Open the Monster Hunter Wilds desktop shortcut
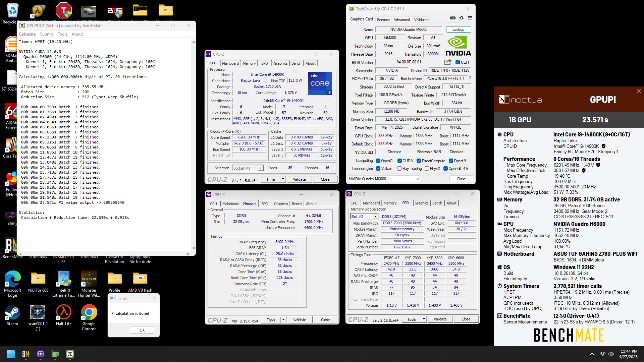This screenshot has height=362, width=644. (89, 284)
